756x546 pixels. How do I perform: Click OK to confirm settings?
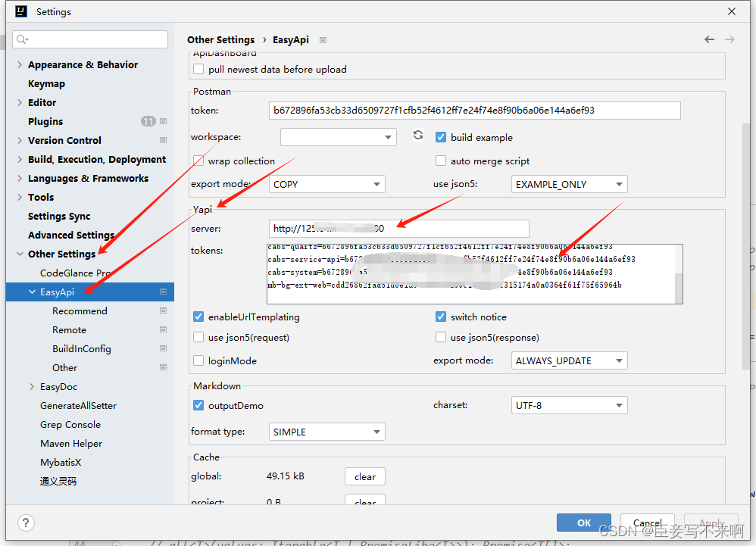tap(584, 523)
